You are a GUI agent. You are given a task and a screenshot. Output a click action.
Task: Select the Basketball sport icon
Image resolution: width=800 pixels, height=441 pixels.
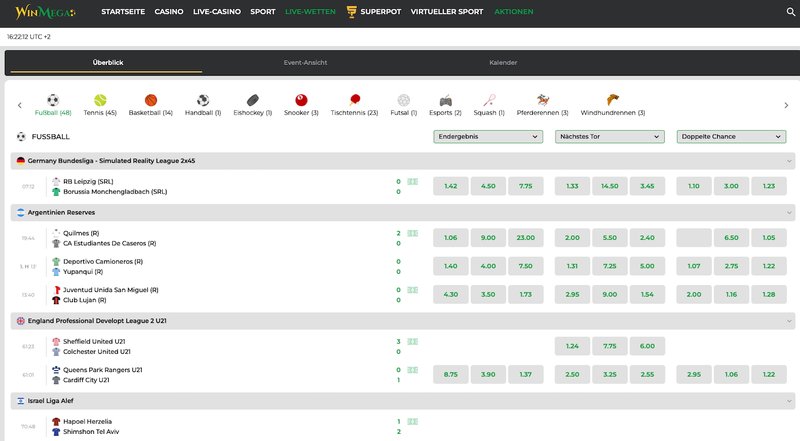(151, 100)
